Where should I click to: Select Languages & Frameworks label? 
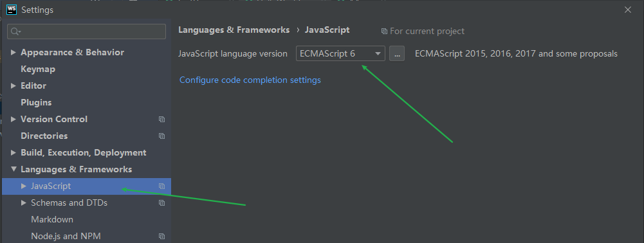point(77,170)
